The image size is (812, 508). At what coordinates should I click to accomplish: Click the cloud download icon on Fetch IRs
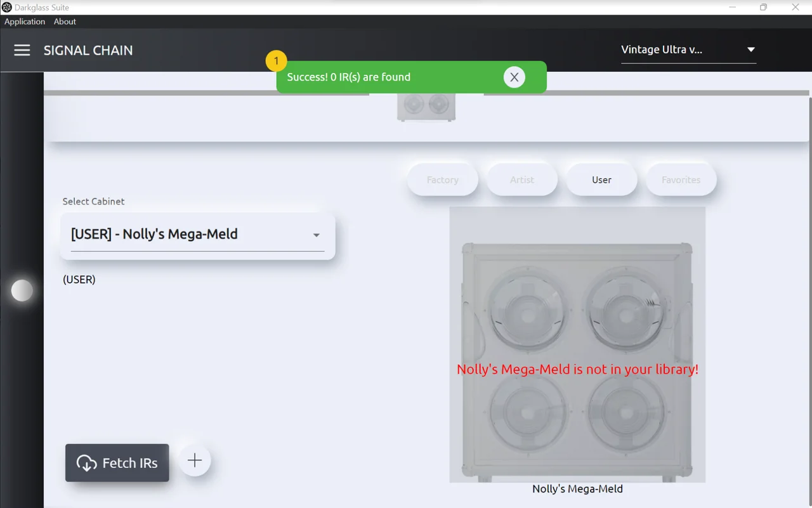(86, 463)
